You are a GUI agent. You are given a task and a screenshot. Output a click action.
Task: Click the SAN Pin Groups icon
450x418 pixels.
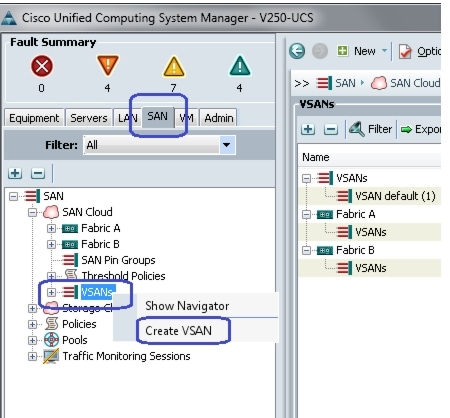click(70, 260)
